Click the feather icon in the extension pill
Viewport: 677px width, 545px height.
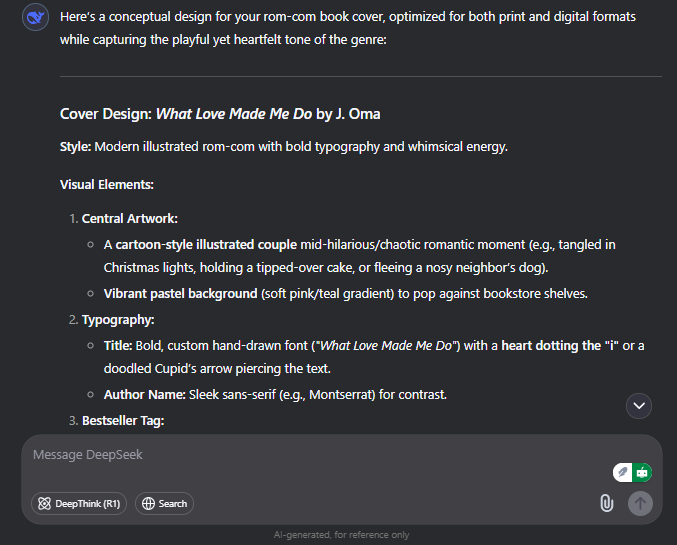coord(622,472)
